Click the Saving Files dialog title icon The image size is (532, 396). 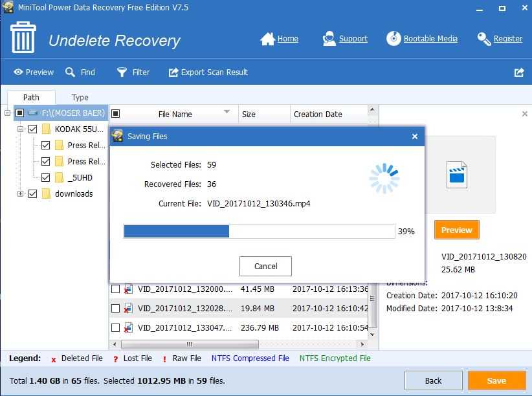point(118,137)
